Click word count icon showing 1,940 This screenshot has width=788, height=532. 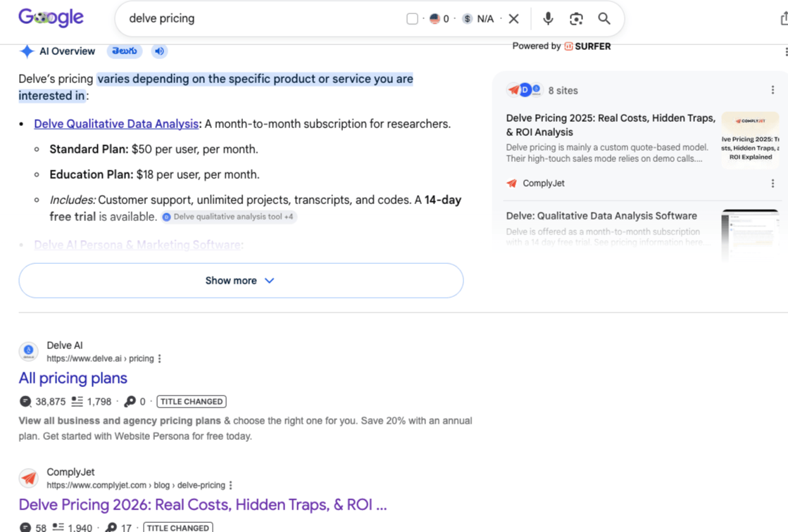[58, 527]
